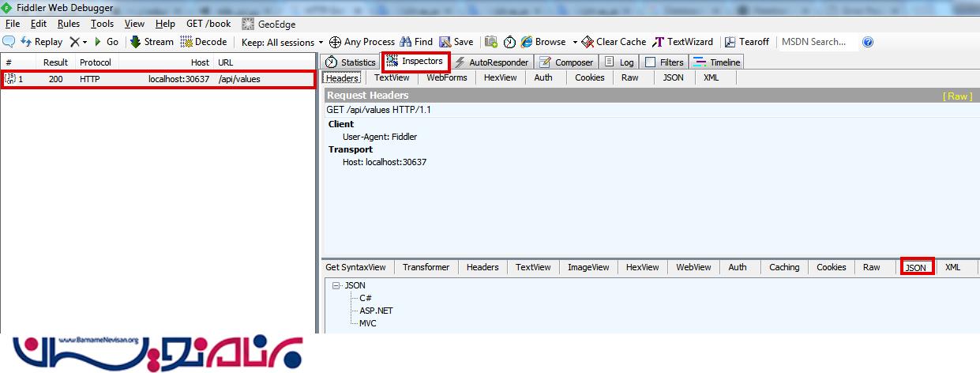The height and width of the screenshot is (373, 980).
Task: Open the Keep: All sessions dropdown
Action: [283, 42]
